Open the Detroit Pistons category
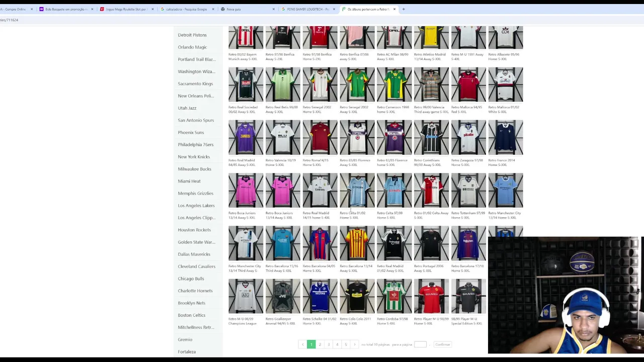The image size is (644, 362). coord(192,35)
